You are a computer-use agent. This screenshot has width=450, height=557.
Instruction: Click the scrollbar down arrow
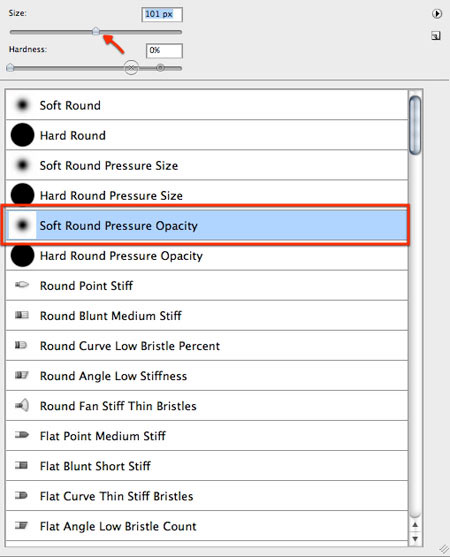coord(415,539)
